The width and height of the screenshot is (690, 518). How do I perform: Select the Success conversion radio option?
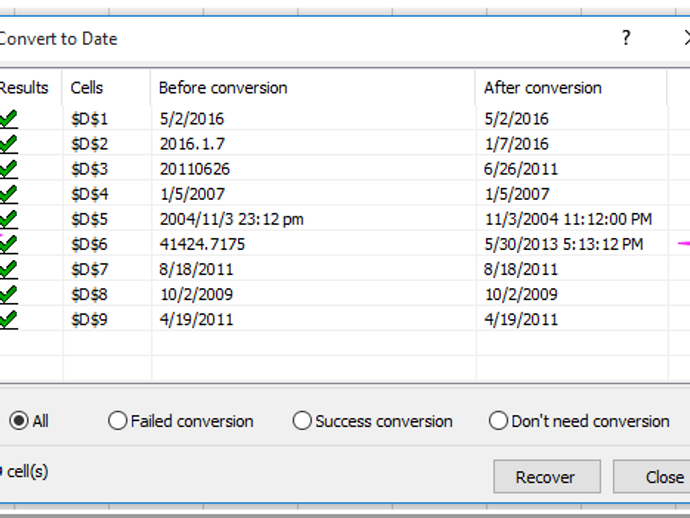(x=302, y=421)
